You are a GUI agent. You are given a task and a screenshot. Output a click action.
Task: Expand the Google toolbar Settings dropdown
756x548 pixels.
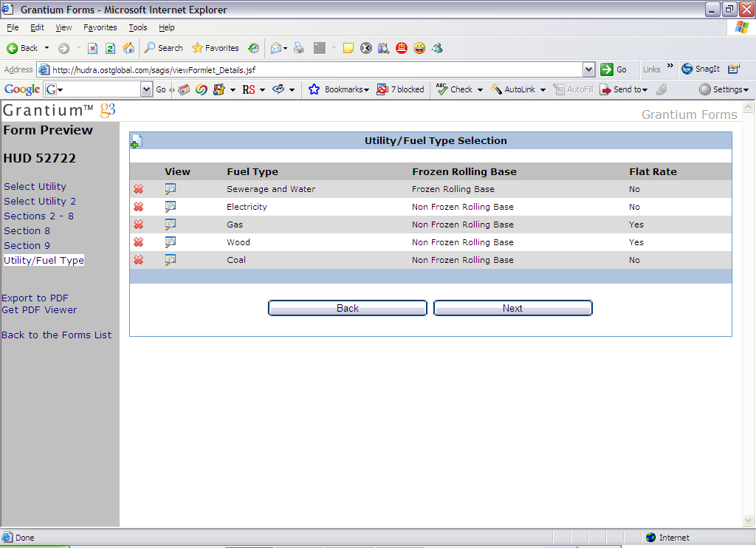(724, 89)
